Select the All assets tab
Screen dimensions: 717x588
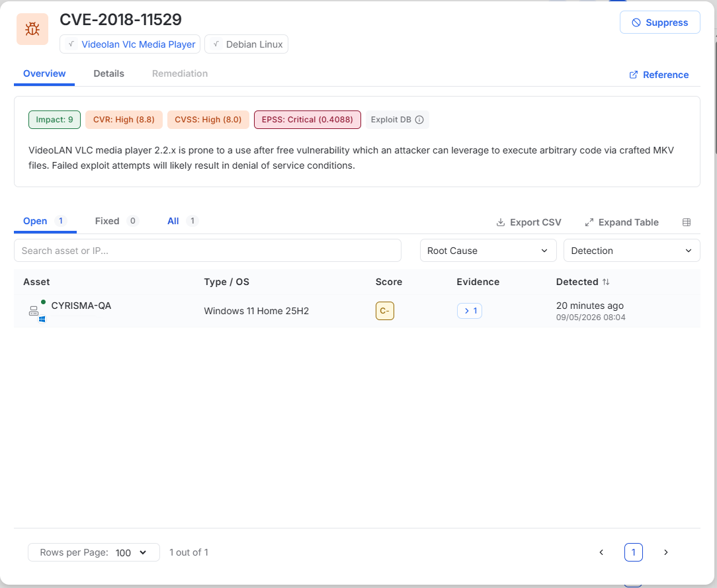pos(183,222)
